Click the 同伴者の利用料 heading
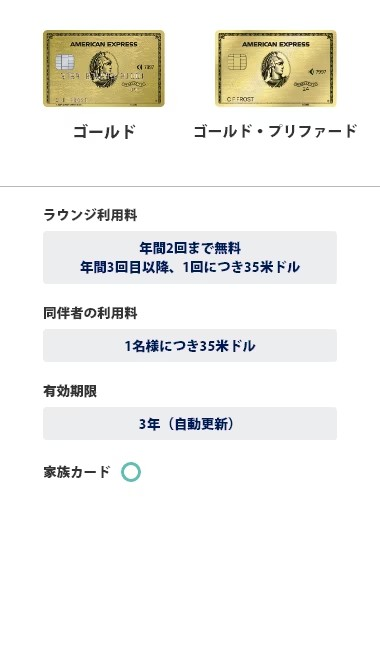This screenshot has width=380, height=658. pyautogui.click(x=90, y=313)
